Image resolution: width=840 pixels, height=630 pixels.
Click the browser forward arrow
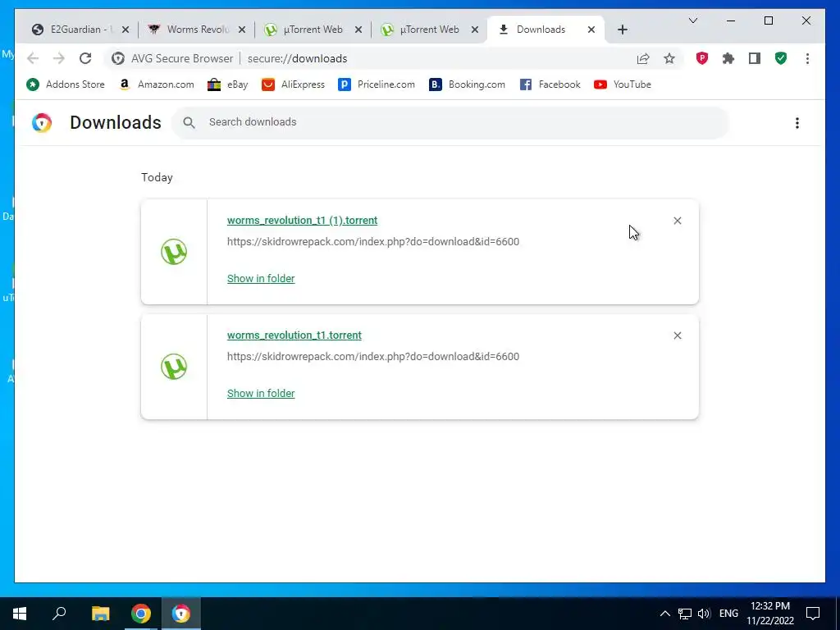tap(59, 58)
